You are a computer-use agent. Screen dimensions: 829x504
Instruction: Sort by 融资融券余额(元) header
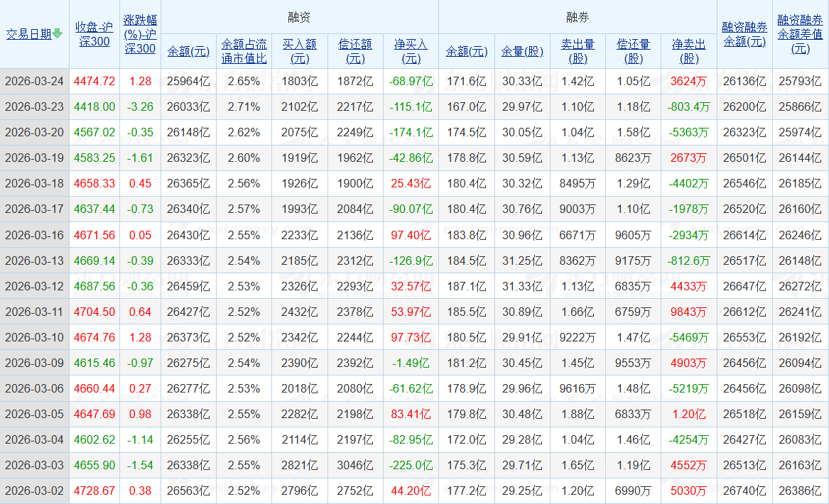(x=744, y=34)
